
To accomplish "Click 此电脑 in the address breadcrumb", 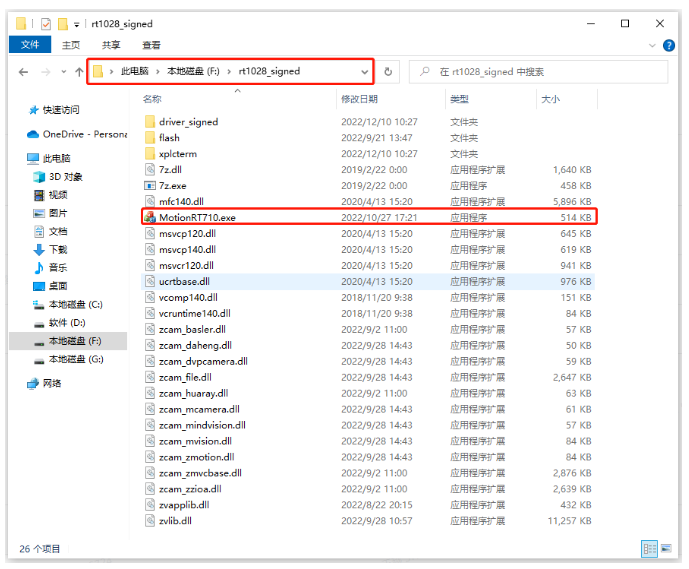I will tap(135, 71).
